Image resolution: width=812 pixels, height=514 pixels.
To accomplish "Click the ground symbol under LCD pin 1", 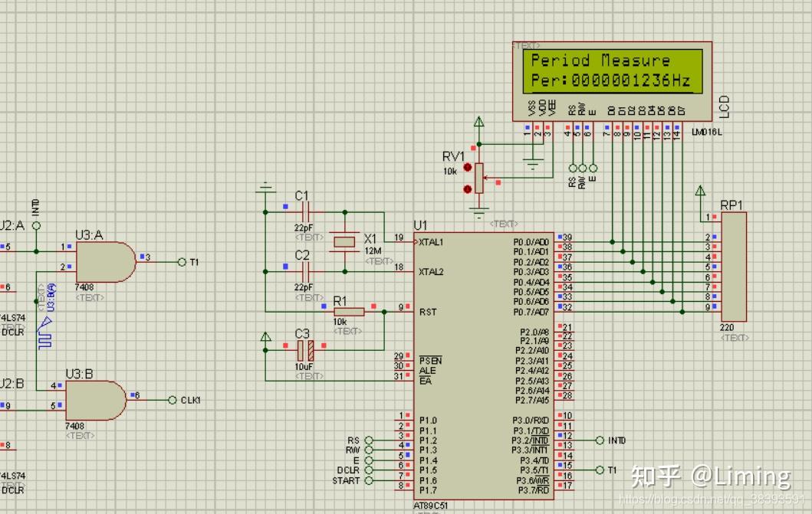I will click(x=533, y=165).
